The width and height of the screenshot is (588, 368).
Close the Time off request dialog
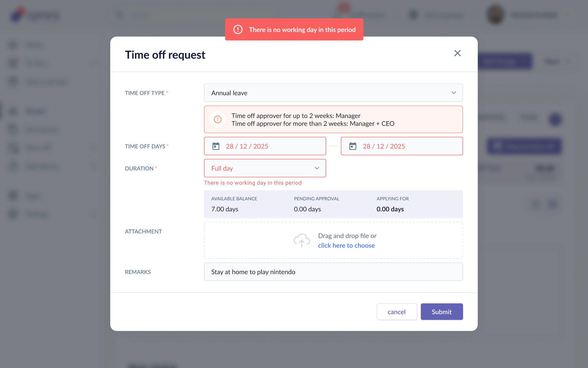click(457, 53)
